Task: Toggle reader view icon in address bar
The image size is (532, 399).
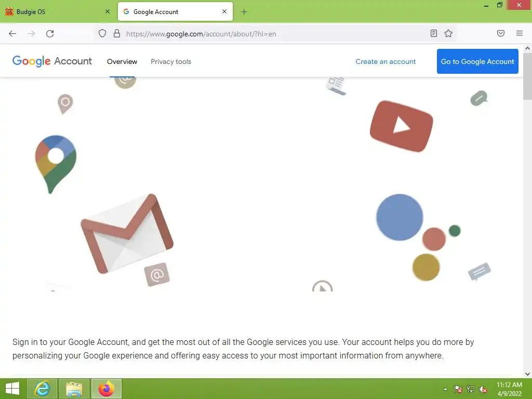Action: (434, 33)
